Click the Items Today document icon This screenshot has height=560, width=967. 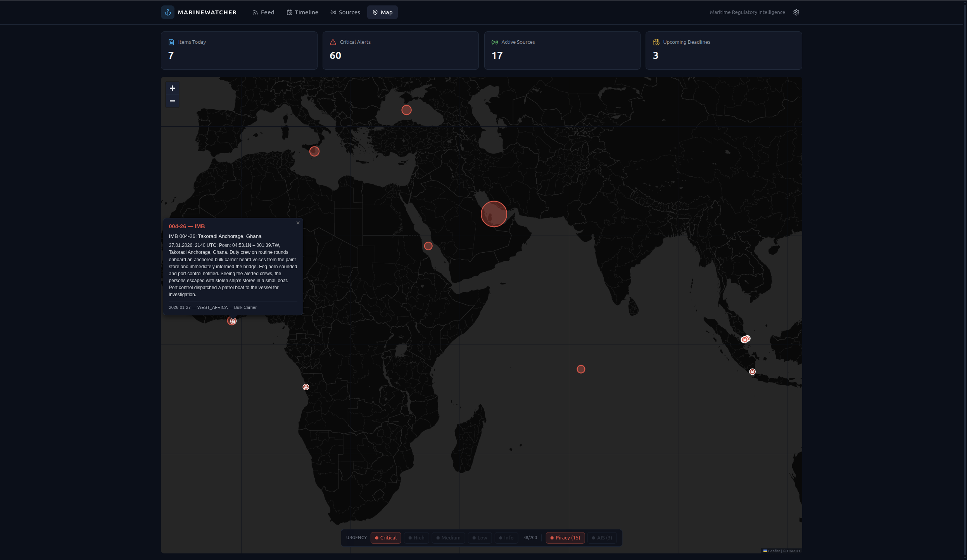(x=171, y=42)
